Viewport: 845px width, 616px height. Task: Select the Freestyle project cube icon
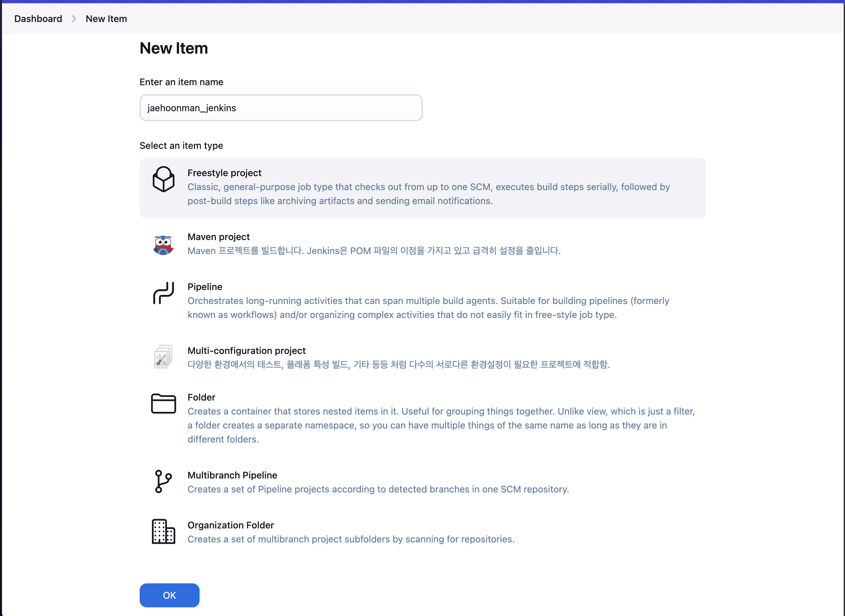click(163, 179)
